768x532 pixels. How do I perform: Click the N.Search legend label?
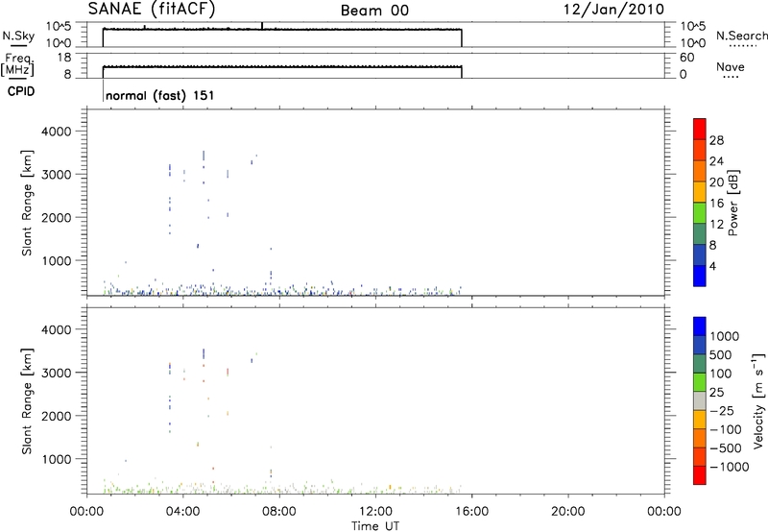pyautogui.click(x=741, y=36)
